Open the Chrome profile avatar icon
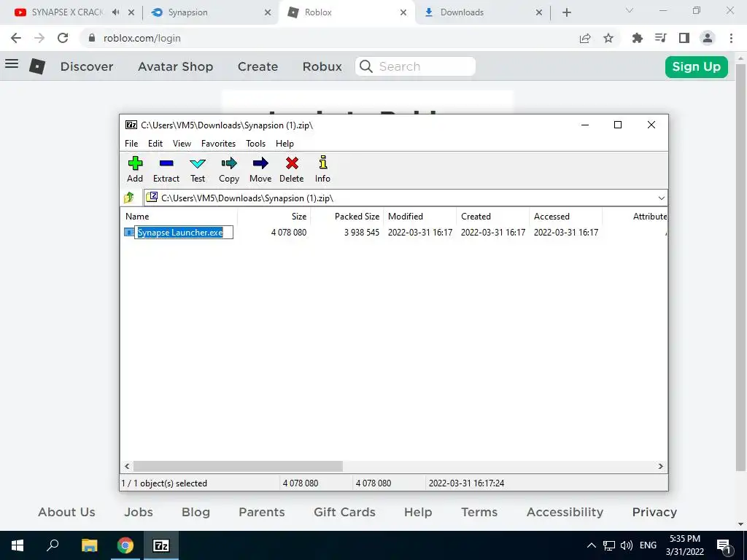The image size is (747, 560). (x=708, y=38)
